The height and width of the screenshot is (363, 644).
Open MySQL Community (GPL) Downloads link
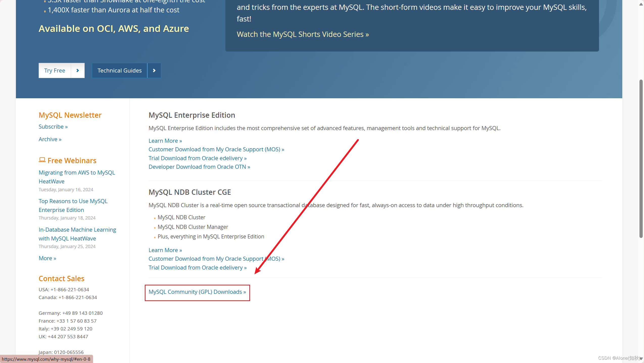point(197,292)
